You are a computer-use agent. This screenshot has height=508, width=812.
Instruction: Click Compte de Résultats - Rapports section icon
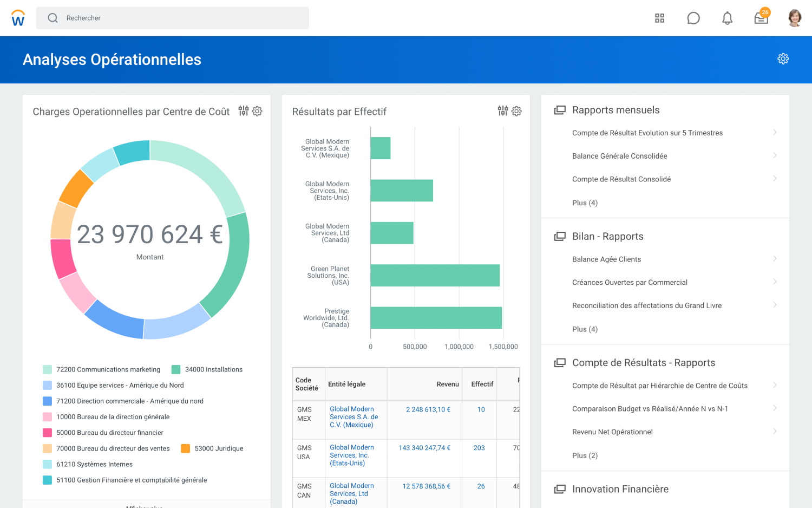[560, 362]
